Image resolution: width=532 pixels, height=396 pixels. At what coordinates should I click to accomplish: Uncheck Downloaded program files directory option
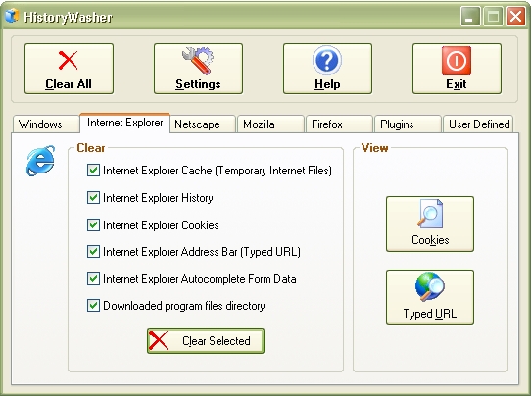(93, 306)
